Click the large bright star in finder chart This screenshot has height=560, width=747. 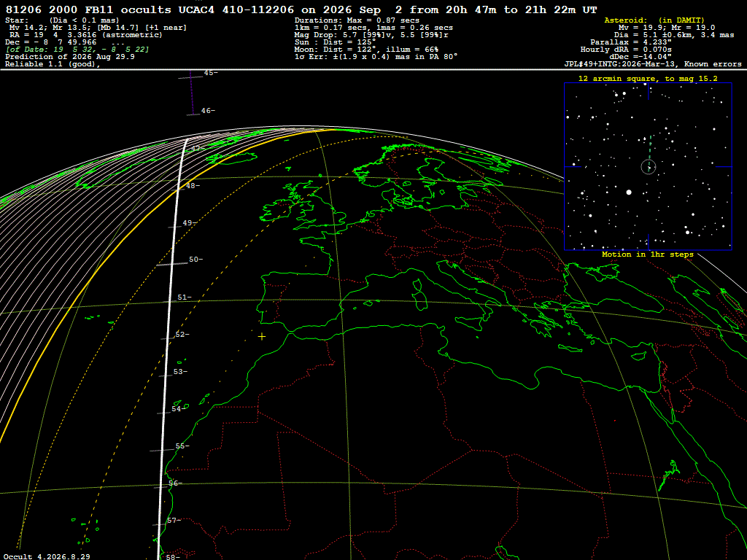629,192
